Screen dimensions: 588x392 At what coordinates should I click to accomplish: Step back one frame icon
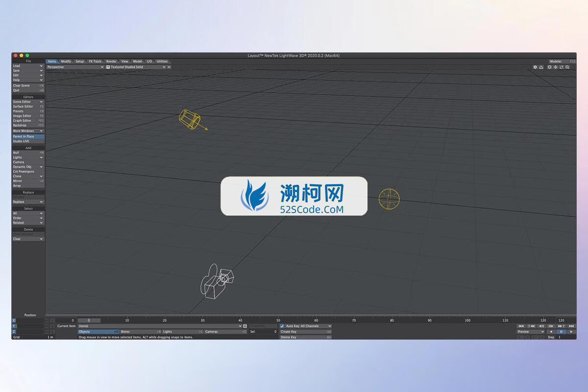pyautogui.click(x=541, y=326)
